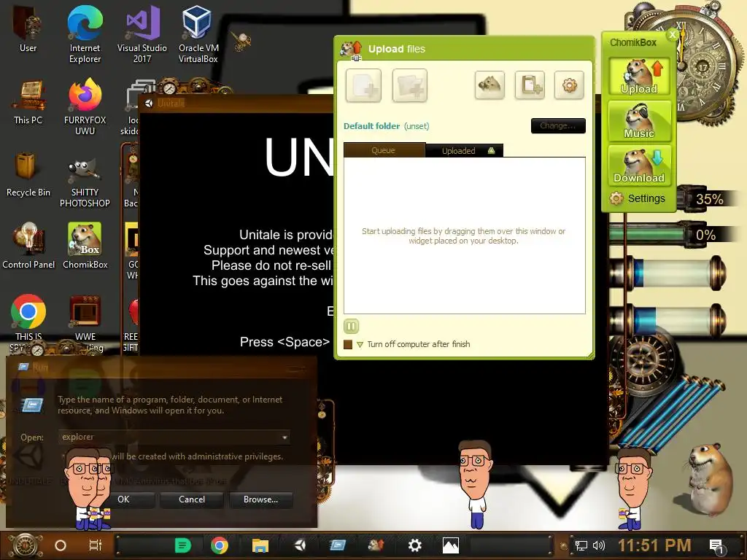Image resolution: width=747 pixels, height=560 pixels.
Task: Open the notification center icon
Action: point(716,546)
